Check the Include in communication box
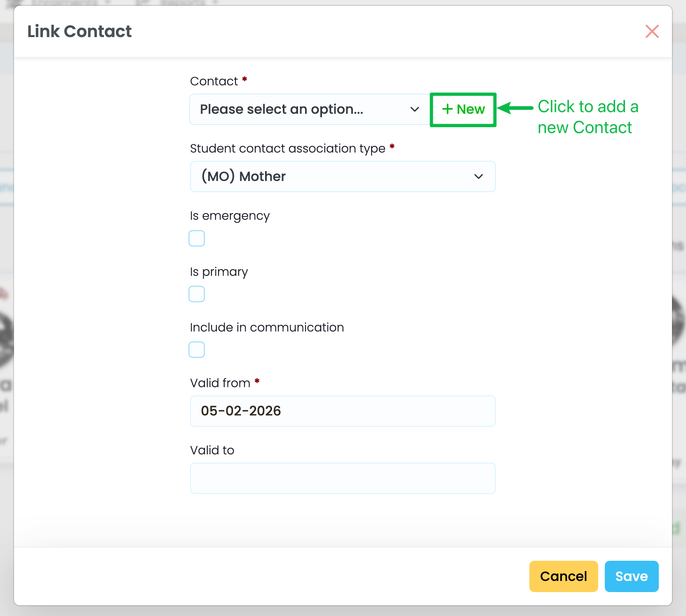The width and height of the screenshot is (686, 616). coord(197,350)
